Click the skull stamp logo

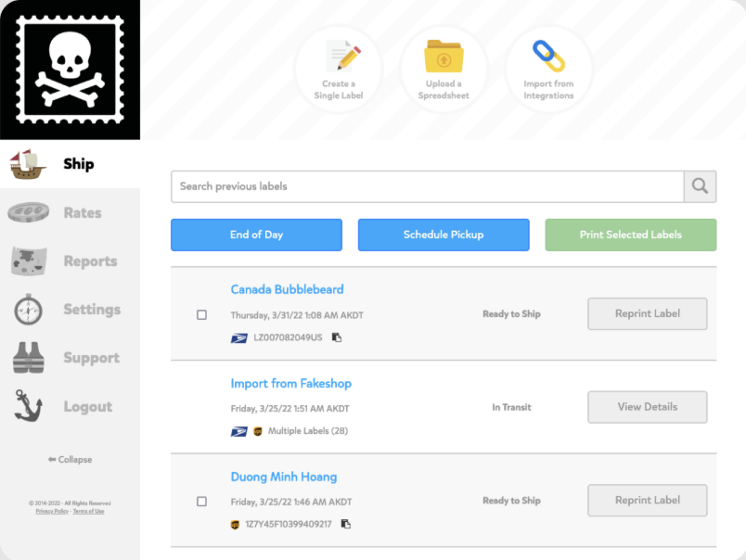pyautogui.click(x=69, y=68)
